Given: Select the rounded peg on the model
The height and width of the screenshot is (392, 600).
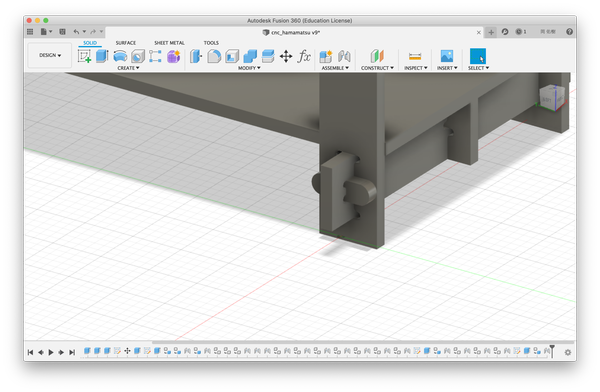Looking at the screenshot, I should 360,192.
